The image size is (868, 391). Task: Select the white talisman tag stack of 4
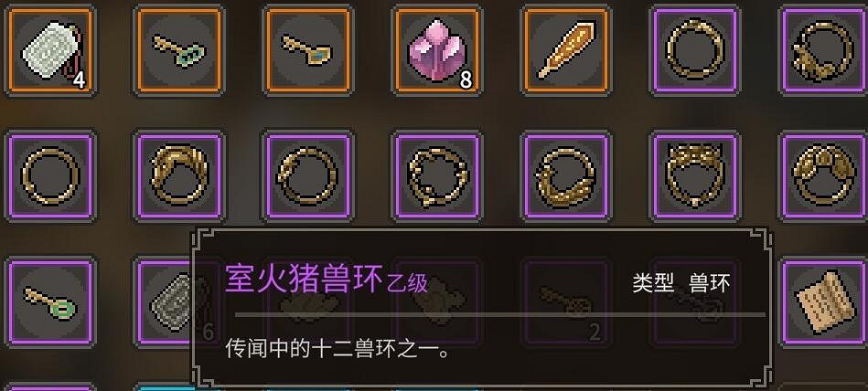[x=51, y=50]
